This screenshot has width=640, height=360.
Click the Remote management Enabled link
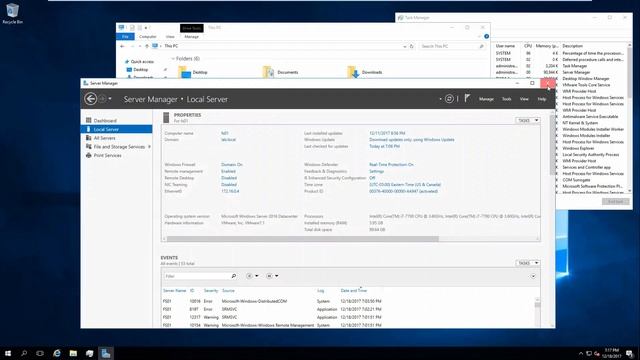229,171
